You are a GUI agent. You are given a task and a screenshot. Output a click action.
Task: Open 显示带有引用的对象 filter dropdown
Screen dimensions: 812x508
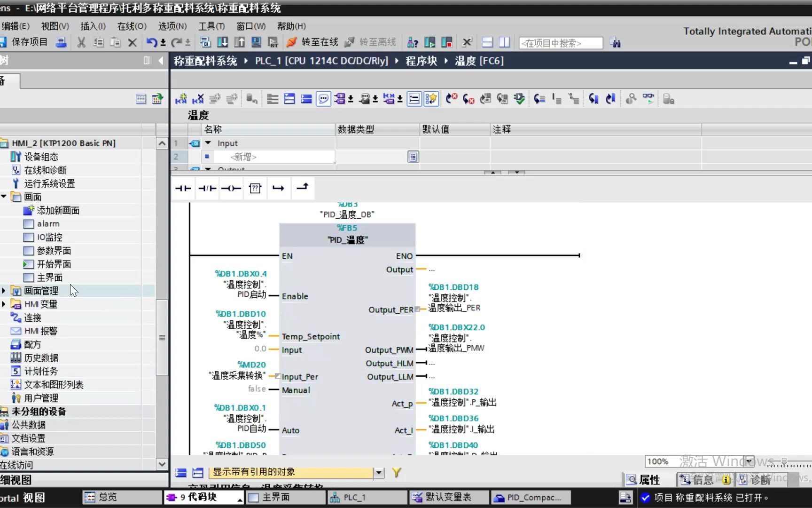click(379, 473)
